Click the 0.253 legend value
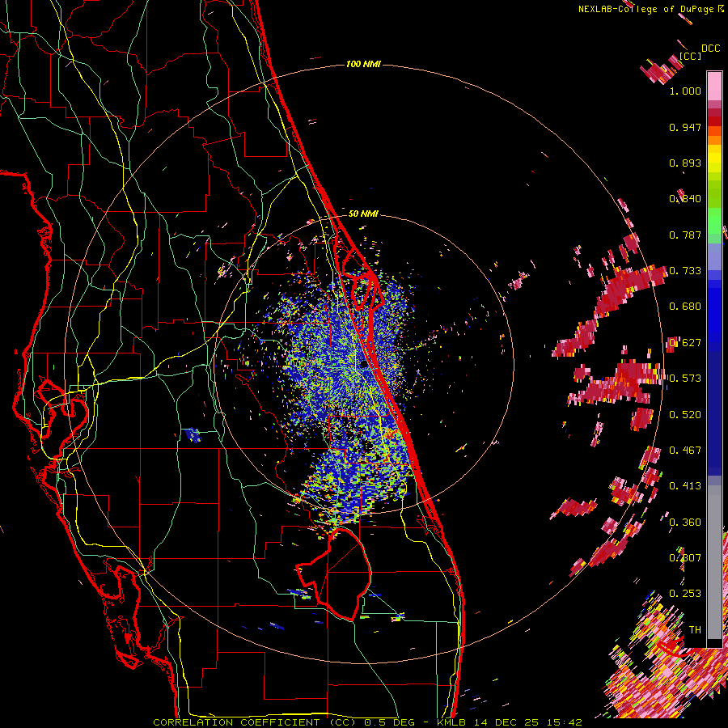728x728 pixels. tap(685, 594)
